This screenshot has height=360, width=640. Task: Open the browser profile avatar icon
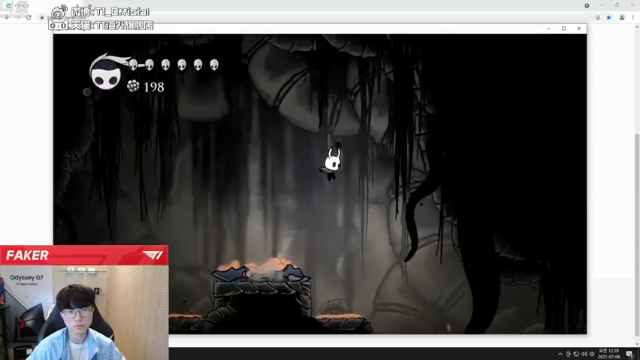click(x=622, y=18)
